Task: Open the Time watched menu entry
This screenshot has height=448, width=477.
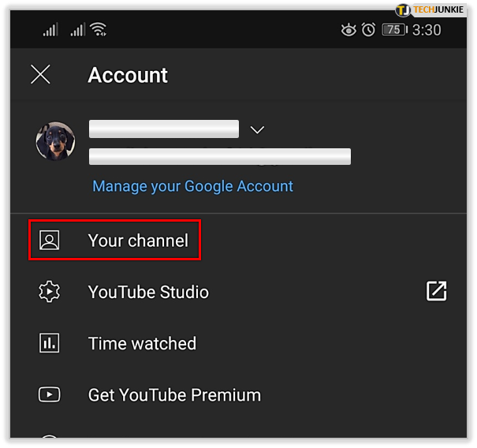Action: coord(142,343)
